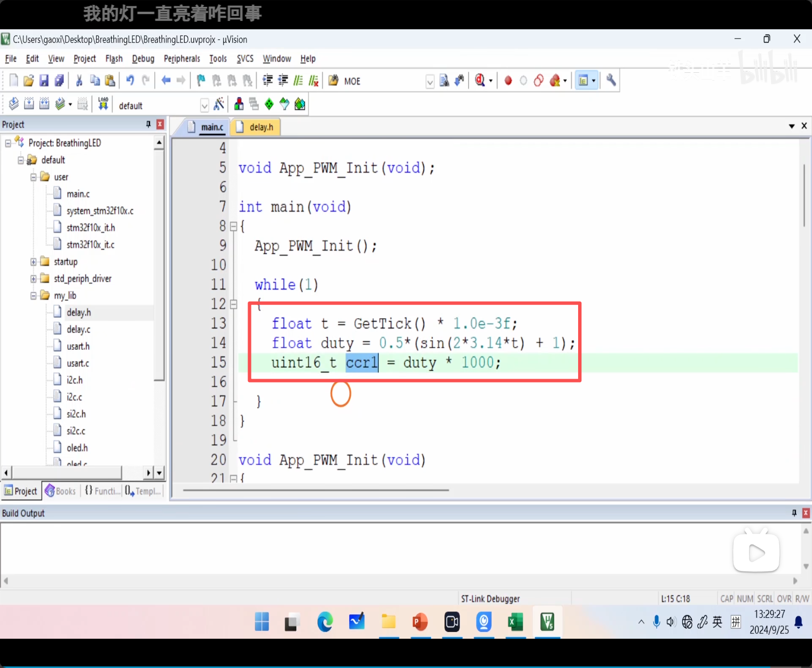The width and height of the screenshot is (812, 668).
Task: Collapse the user folder
Action: [x=34, y=177]
